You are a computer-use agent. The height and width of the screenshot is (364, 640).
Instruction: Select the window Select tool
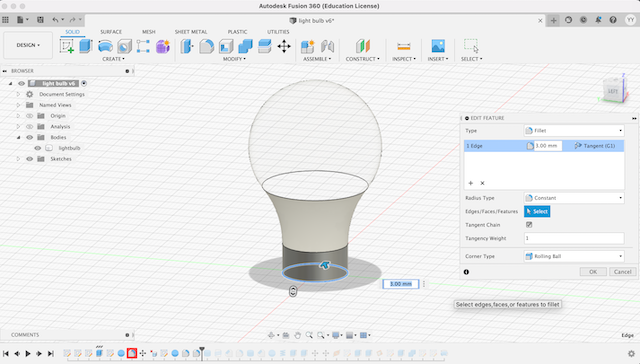click(x=471, y=46)
